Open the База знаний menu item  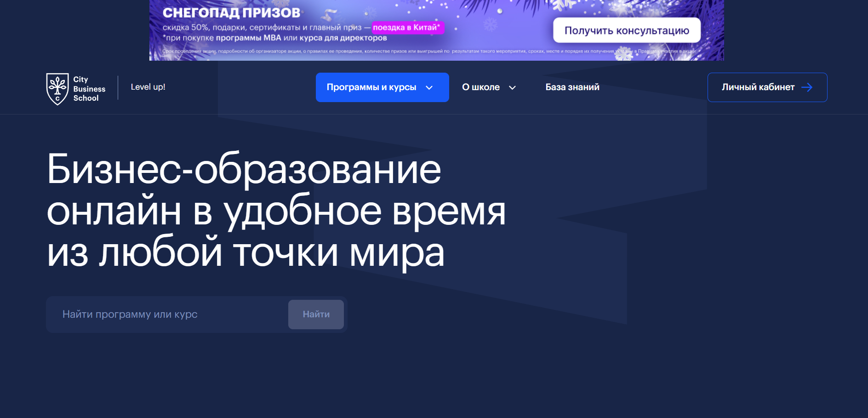click(572, 87)
